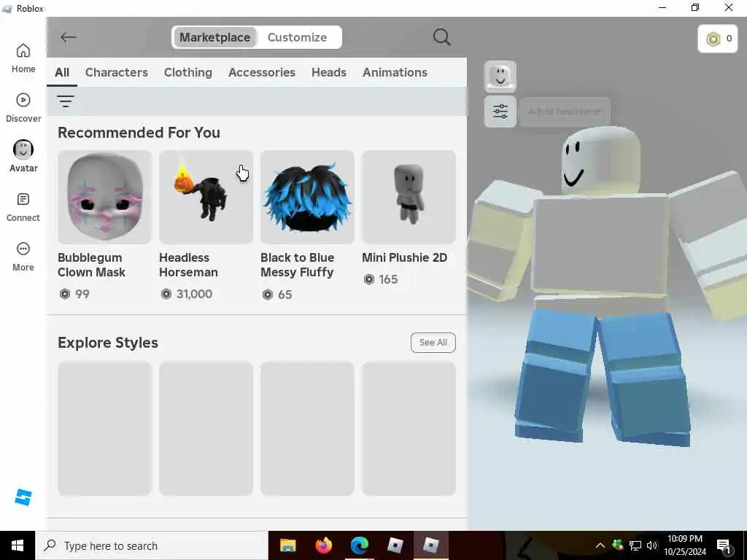Open the notification center icon

point(724,546)
